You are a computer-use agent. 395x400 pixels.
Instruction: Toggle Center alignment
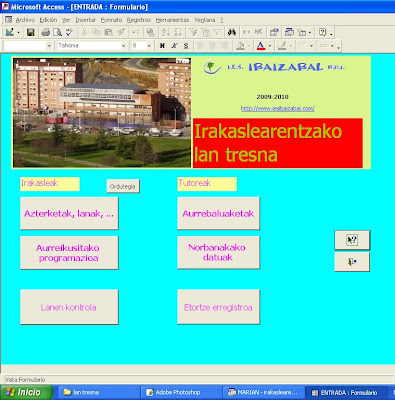212,46
